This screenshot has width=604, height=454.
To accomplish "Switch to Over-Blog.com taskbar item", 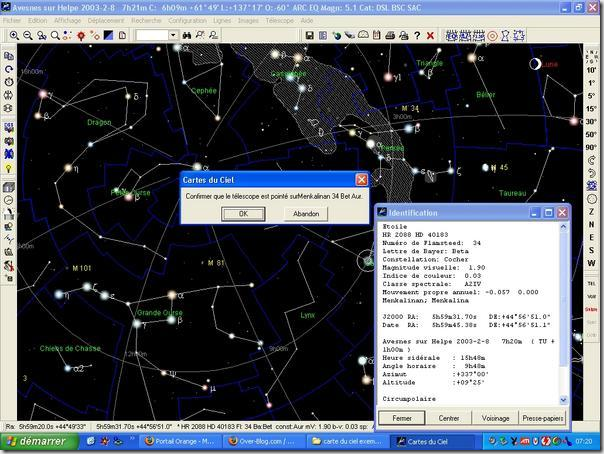I will point(263,442).
